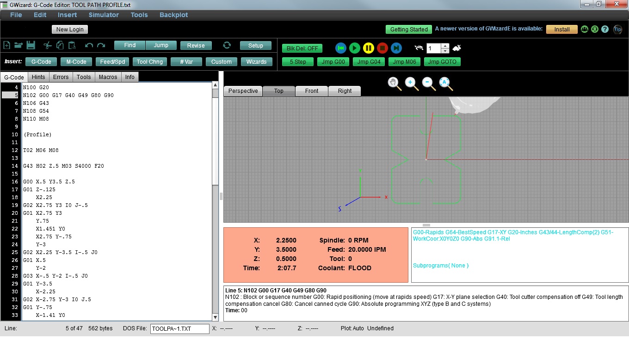Open the Simulator menu
Screen dimensions: 629x364
[x=103, y=14]
